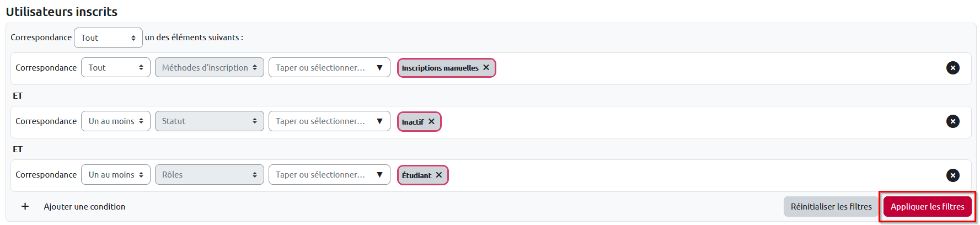Viewport: 980px width, 225px height.
Task: Delete the Méthodes d'inscription condition row
Action: [x=952, y=68]
